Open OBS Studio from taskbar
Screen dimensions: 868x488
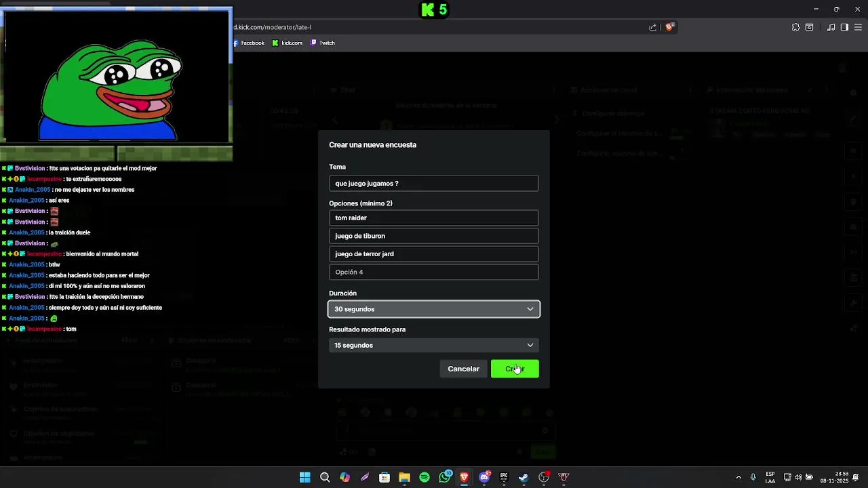544,477
